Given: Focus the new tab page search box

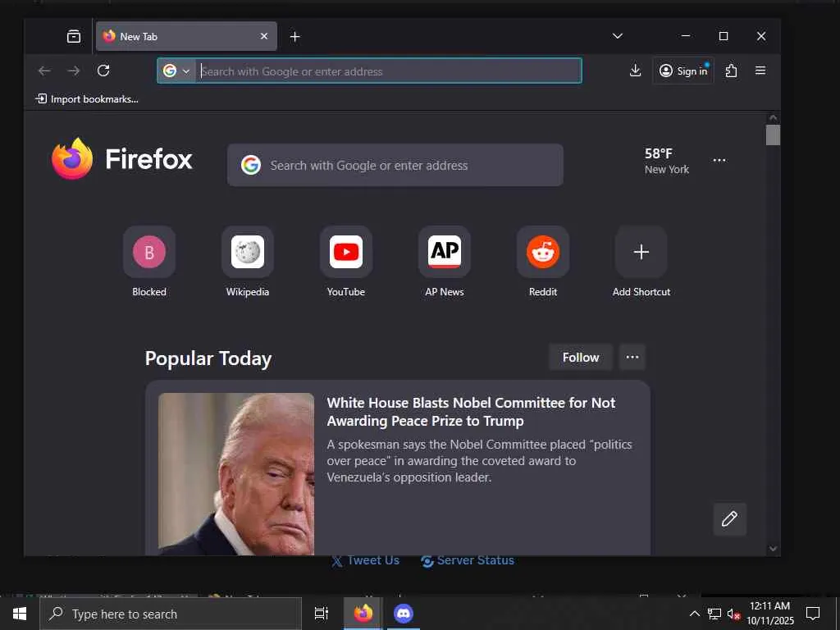Looking at the screenshot, I should tap(395, 165).
